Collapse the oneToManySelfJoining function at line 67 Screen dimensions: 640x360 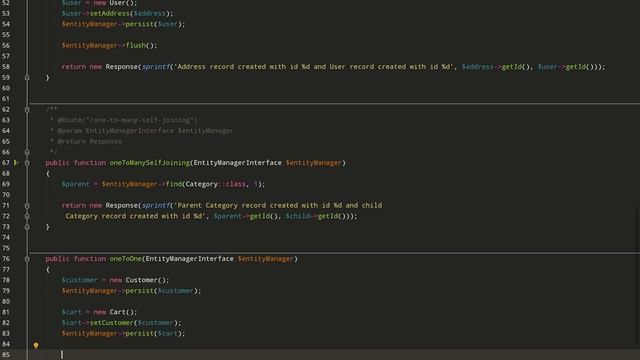point(27,162)
